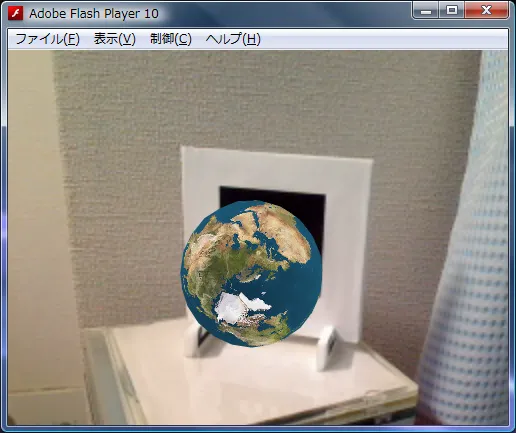Open the ファイル(F) menu

(47, 39)
